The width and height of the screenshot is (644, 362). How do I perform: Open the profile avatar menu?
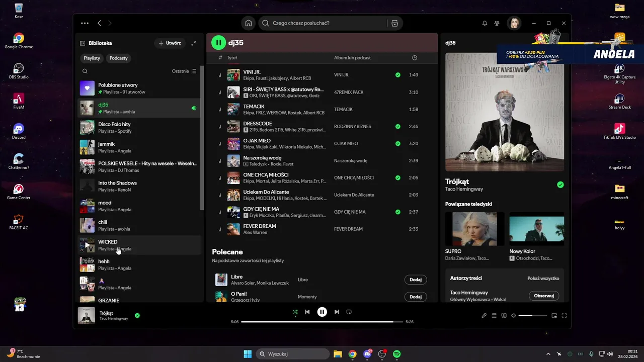pos(514,23)
